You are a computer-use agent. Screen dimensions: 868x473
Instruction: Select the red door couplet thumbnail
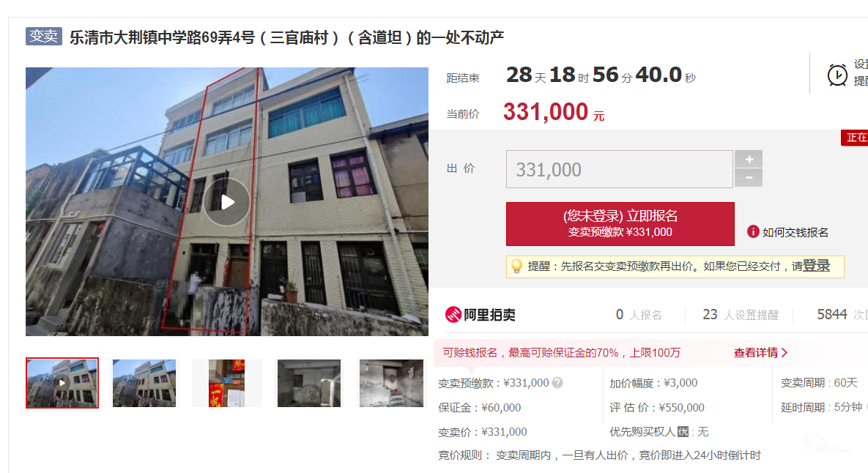pos(226,383)
